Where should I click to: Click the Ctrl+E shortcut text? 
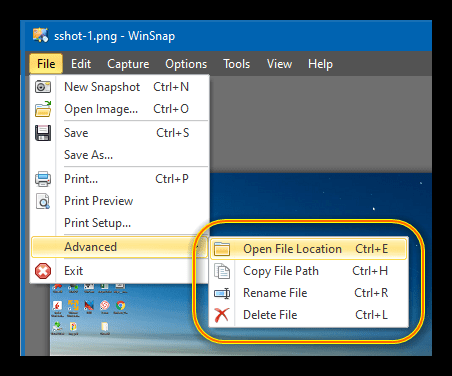tap(372, 249)
